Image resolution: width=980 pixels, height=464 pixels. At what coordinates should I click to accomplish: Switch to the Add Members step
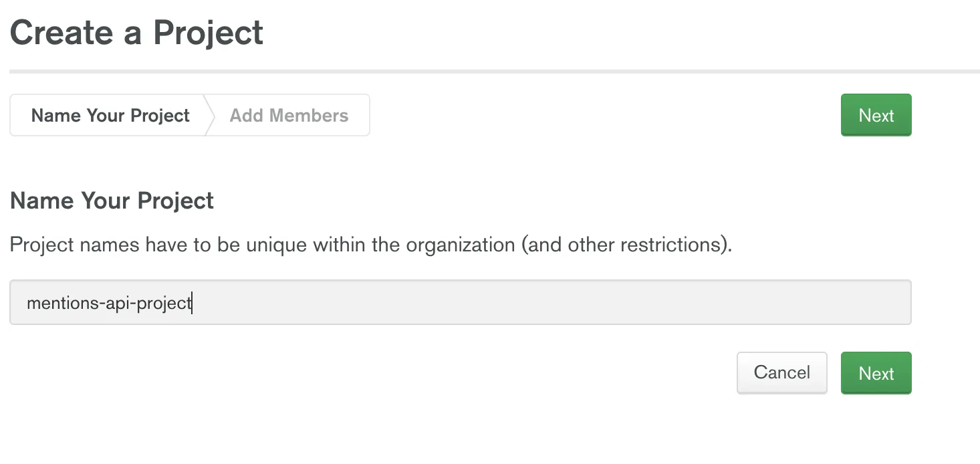(289, 115)
